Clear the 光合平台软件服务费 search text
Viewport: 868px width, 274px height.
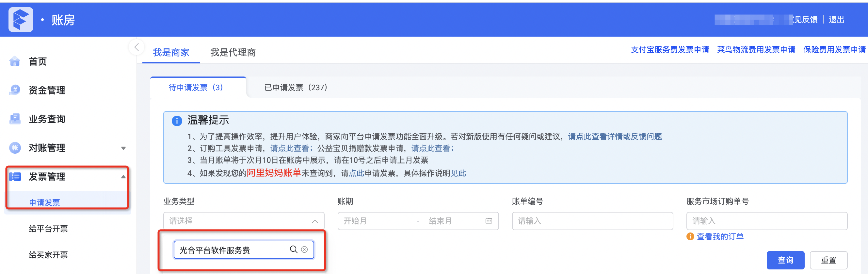click(304, 250)
